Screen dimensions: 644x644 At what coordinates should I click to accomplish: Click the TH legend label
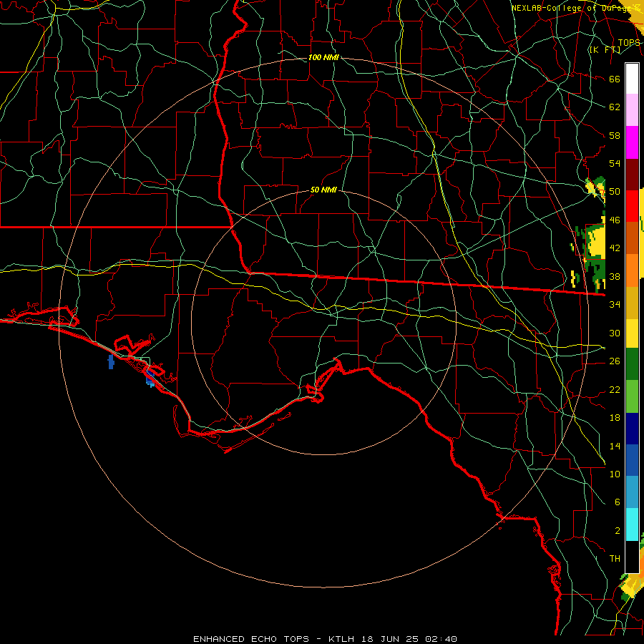pos(615,559)
